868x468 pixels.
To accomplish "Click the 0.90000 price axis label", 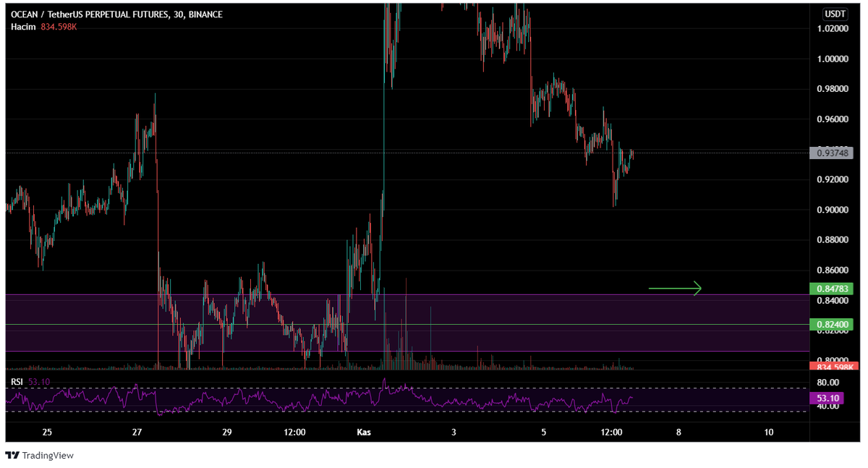I will coord(832,210).
